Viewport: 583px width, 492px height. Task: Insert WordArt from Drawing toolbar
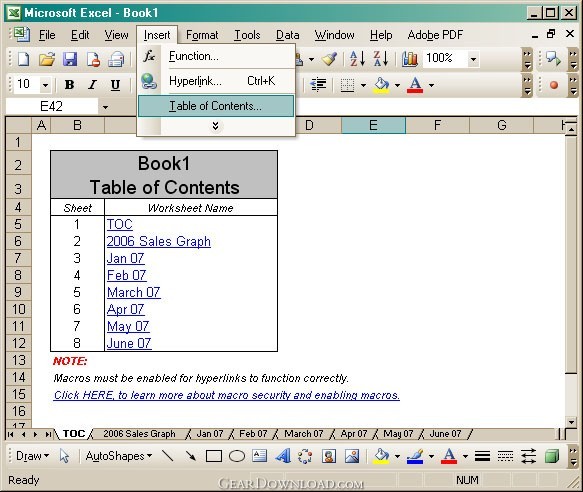point(283,456)
